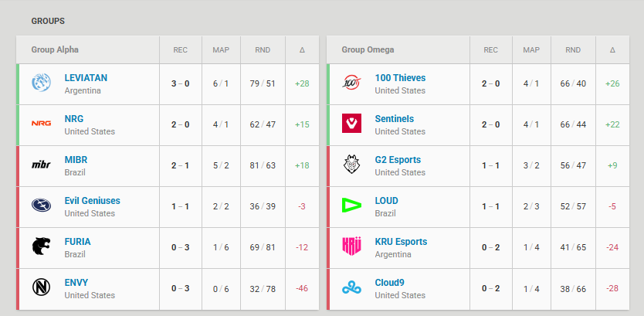644x316 pixels.
Task: Click the Cloud9 logo
Action: coord(351,287)
